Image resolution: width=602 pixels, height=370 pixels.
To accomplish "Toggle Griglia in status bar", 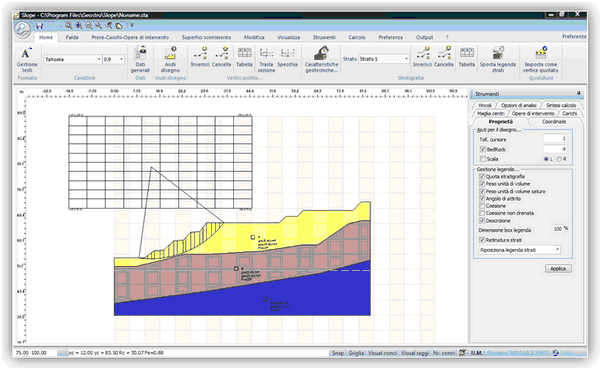I will pos(356,353).
